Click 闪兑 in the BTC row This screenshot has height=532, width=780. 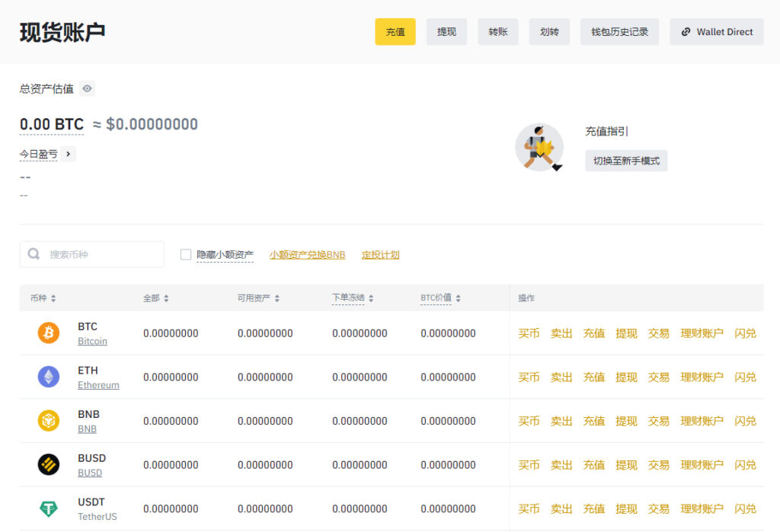pos(745,333)
